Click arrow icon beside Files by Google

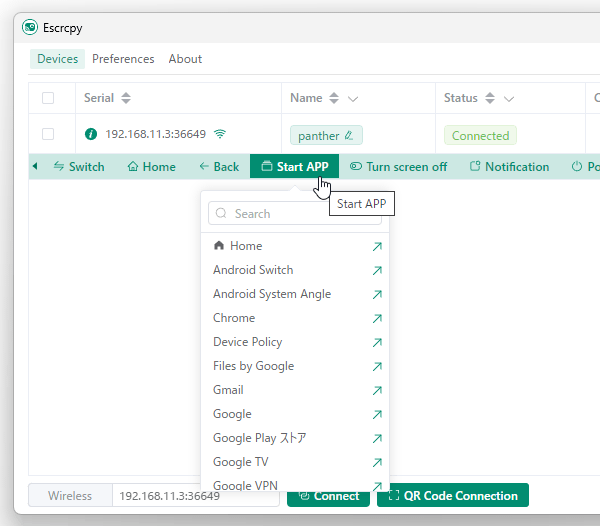tap(377, 366)
